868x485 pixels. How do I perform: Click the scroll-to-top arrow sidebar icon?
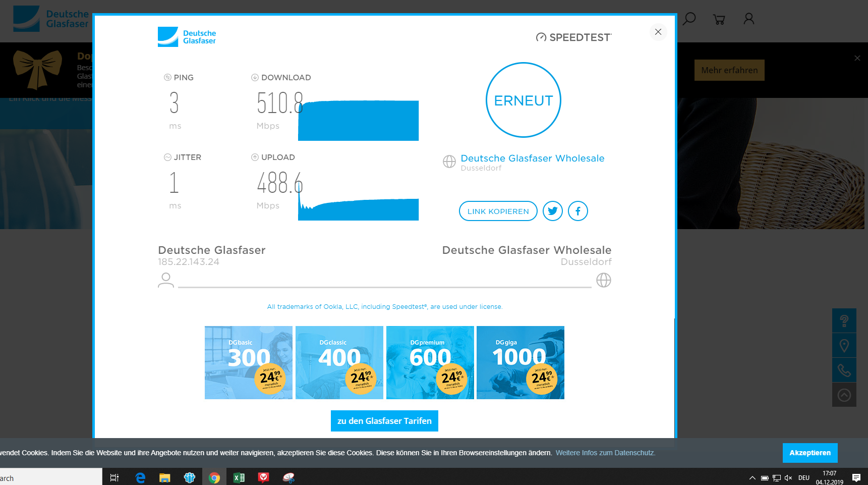tap(844, 395)
